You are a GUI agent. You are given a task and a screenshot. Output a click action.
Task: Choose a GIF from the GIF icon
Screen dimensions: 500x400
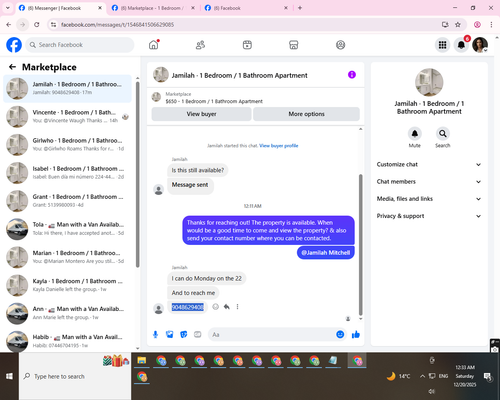pyautogui.click(x=198, y=334)
